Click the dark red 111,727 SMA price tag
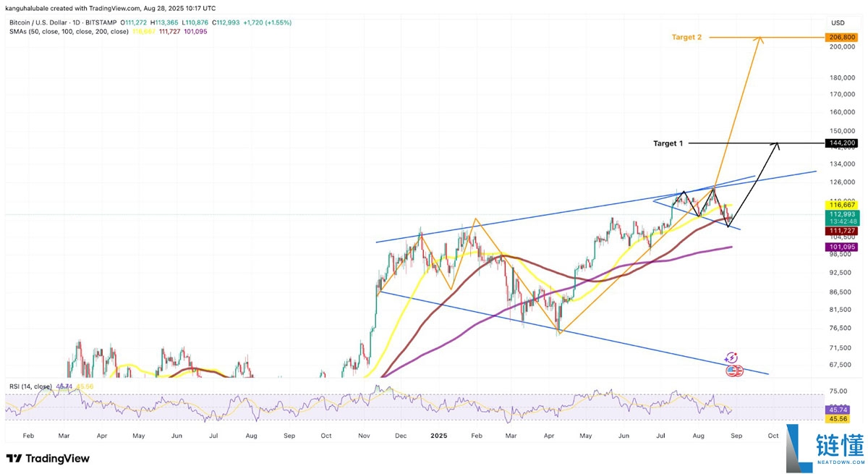This screenshot has height=474, width=868. 841,230
